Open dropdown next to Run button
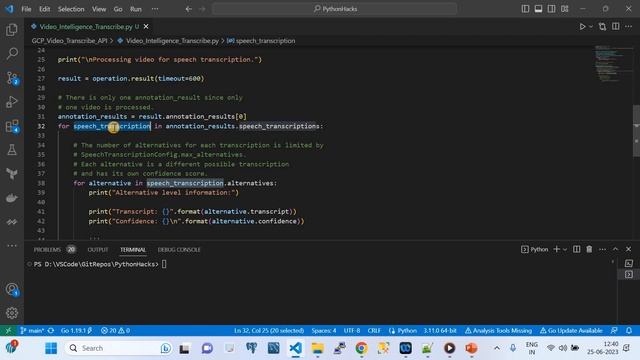 [591, 27]
